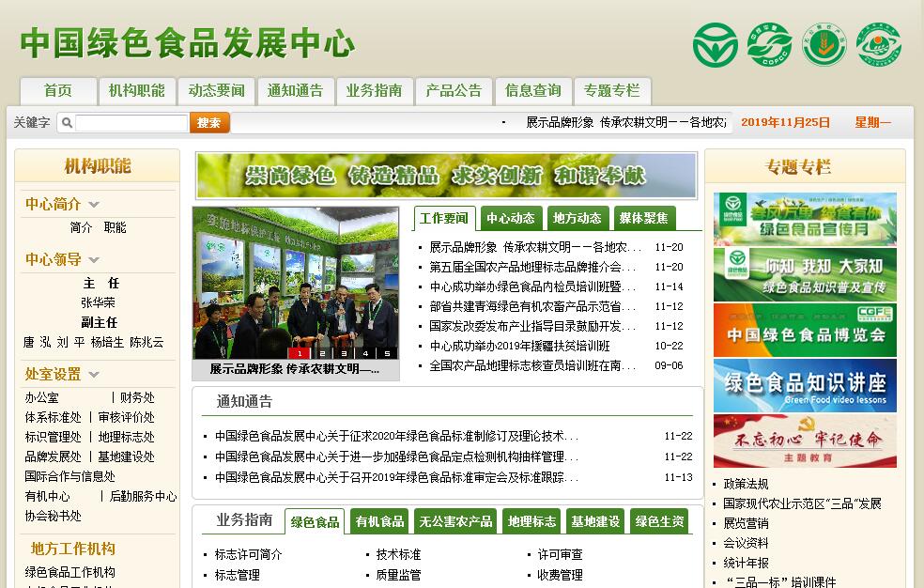
Task: Open the 统计年报 topic link
Action: pos(746,563)
